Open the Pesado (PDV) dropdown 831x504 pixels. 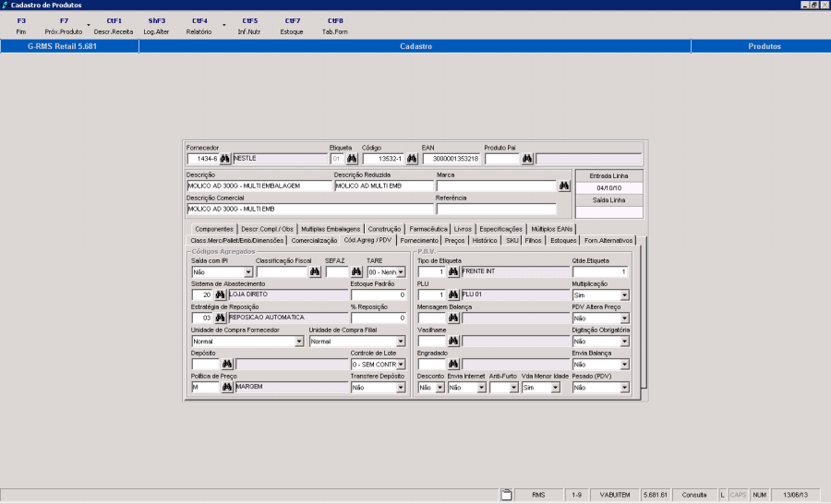click(624, 388)
